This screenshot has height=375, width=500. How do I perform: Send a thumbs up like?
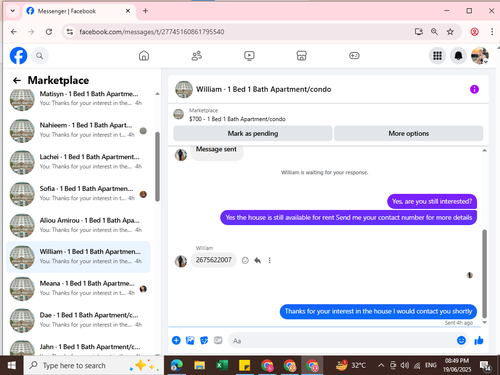(x=479, y=340)
